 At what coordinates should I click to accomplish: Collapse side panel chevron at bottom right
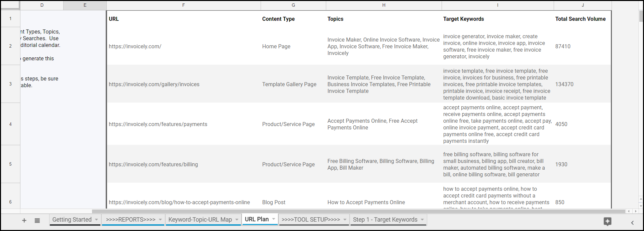pyautogui.click(x=632, y=223)
